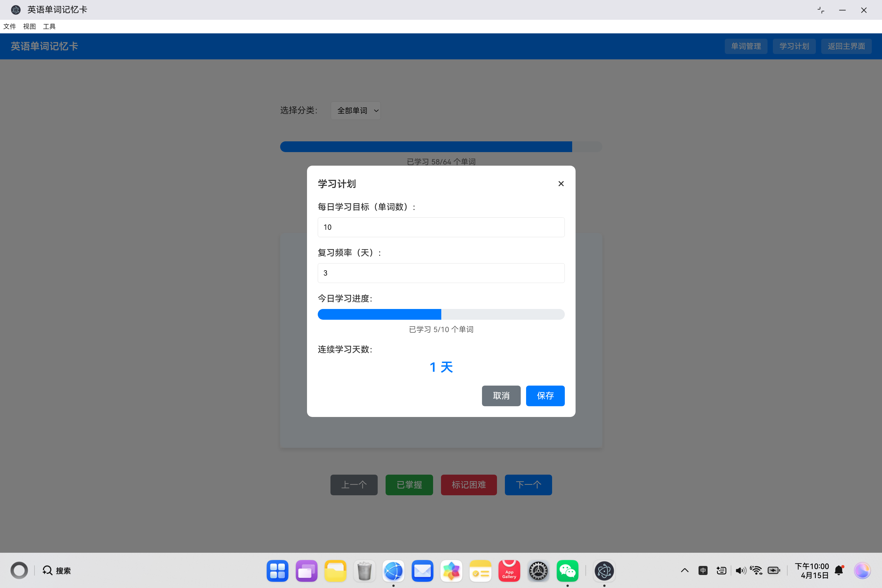Click the 搜索 search icon in taskbar
882x588 pixels.
tap(47, 570)
